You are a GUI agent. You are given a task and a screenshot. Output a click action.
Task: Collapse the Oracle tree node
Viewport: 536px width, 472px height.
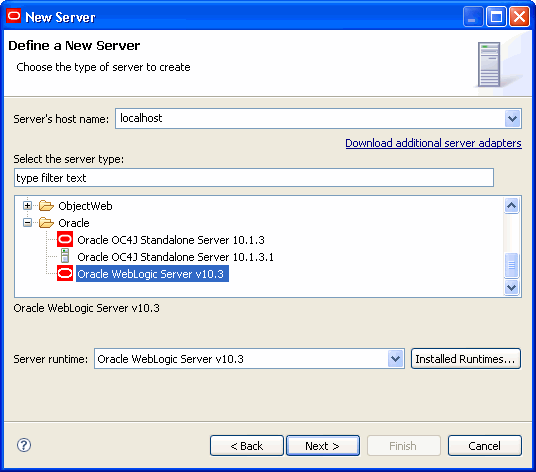[27, 223]
